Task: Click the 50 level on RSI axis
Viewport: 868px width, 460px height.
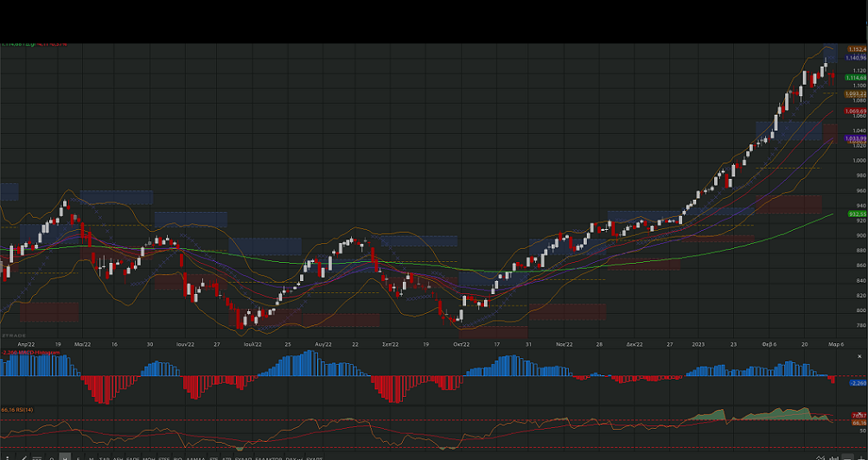Action: [x=863, y=431]
